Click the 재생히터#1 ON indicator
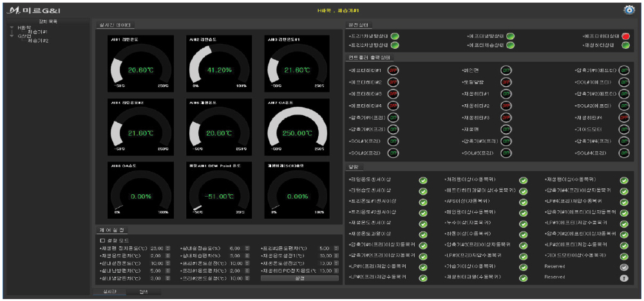 506,94
